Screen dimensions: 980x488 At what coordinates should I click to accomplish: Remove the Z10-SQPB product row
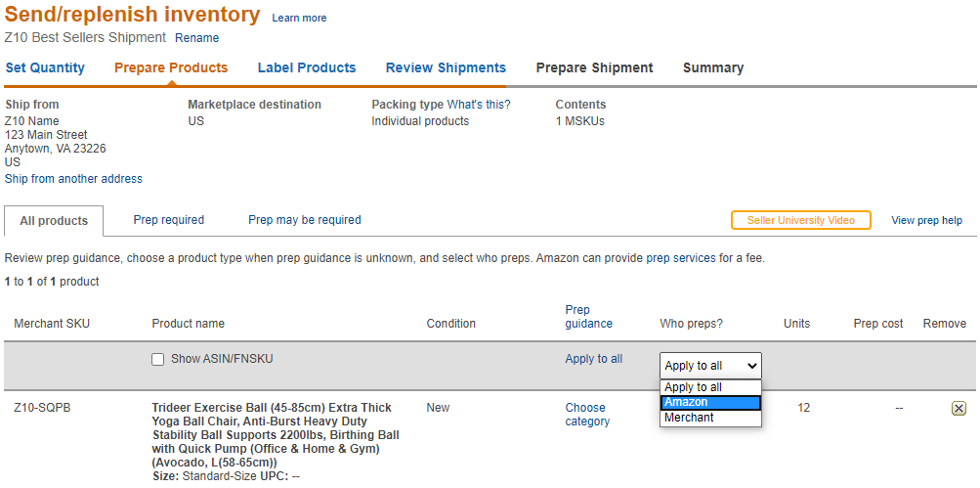959,409
